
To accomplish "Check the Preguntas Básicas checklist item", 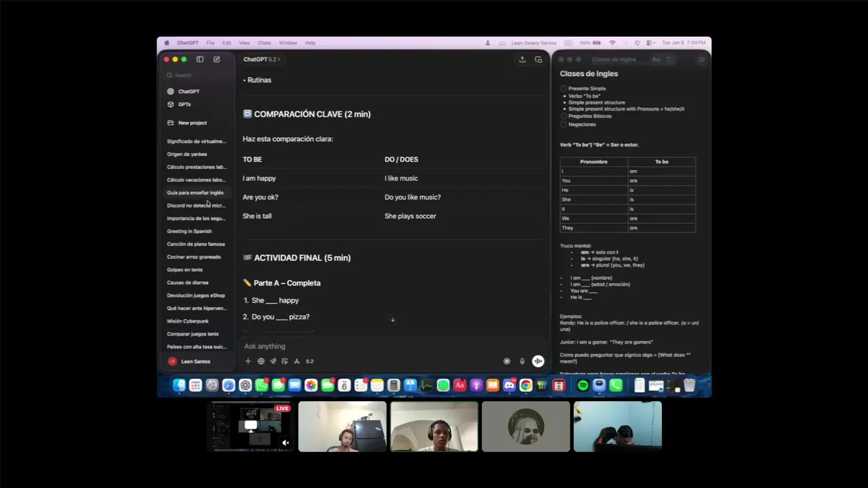I will point(564,116).
